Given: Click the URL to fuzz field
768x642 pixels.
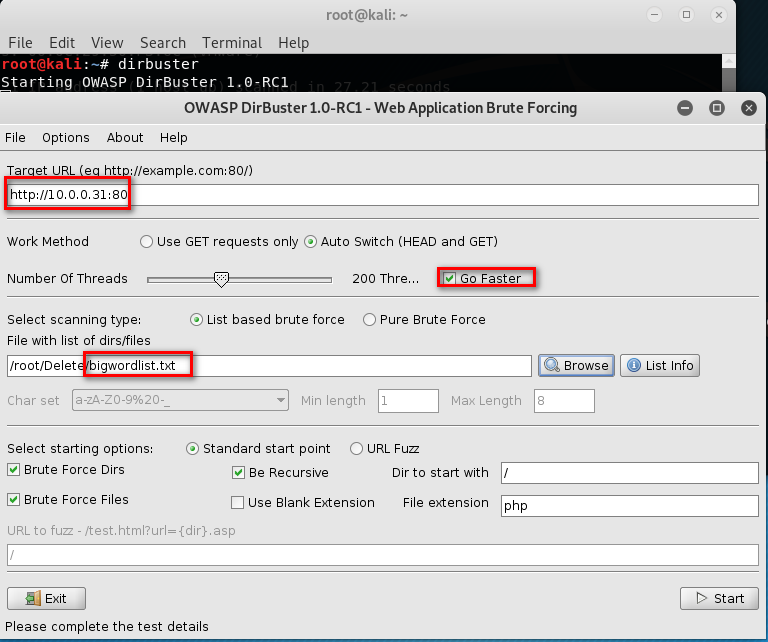Looking at the screenshot, I should pyautogui.click(x=383, y=555).
